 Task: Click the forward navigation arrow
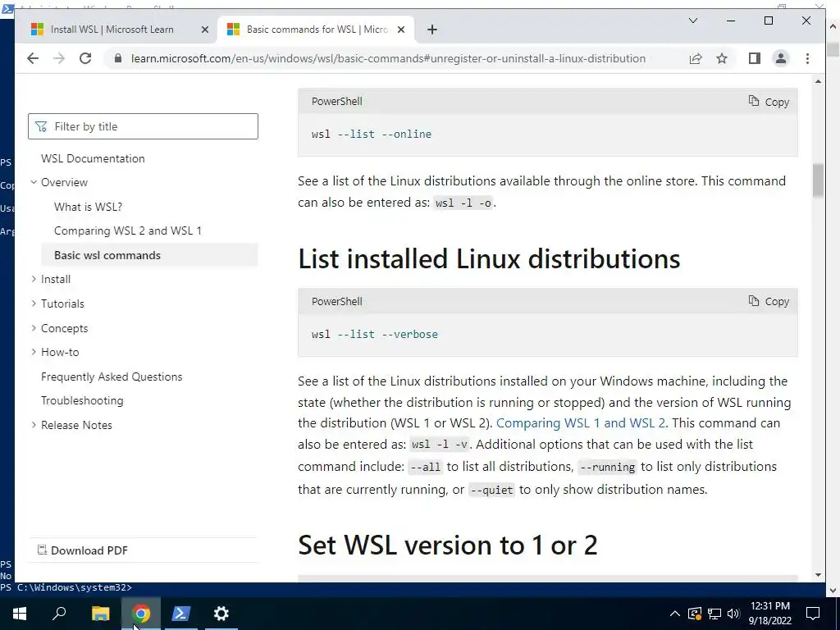click(x=59, y=58)
